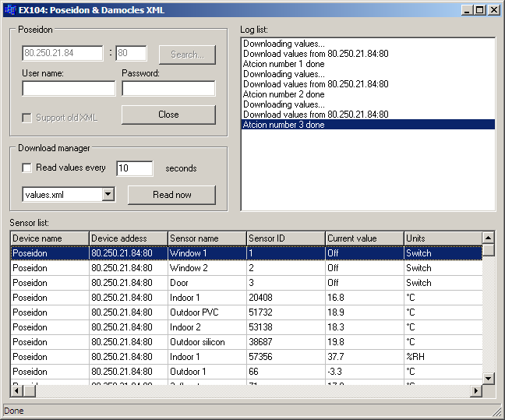Enable the Read values every checkbox
The image size is (505, 420).
[x=26, y=168]
